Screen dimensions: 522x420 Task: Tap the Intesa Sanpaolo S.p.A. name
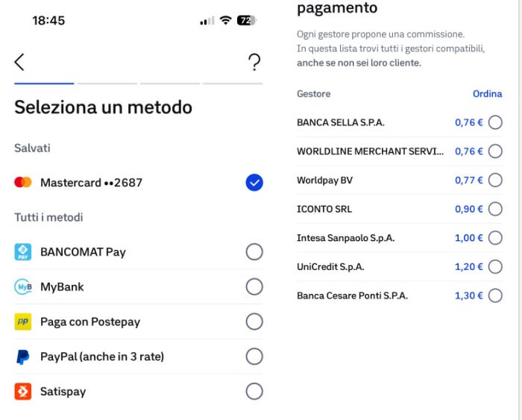click(345, 238)
